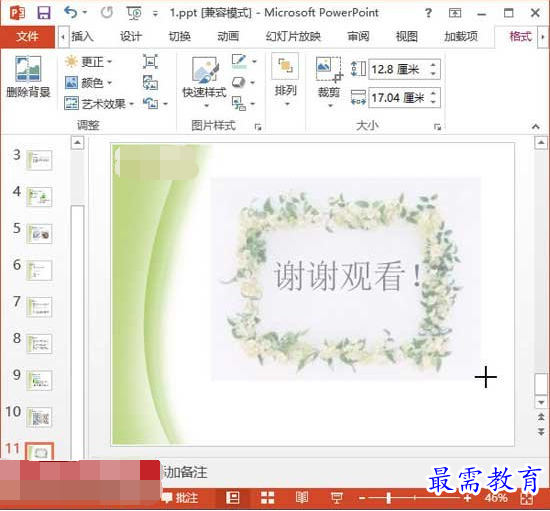Expand the Picture Border dropdown arrow
Screen dimensions: 550x511
click(254, 61)
